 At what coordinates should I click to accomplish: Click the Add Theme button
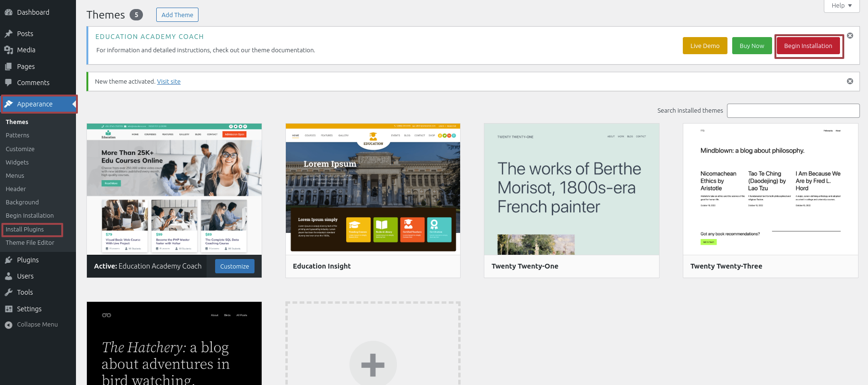pos(177,15)
